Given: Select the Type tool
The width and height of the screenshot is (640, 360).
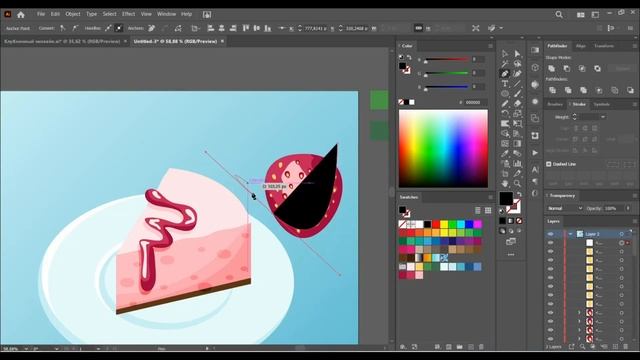Looking at the screenshot, I should (505, 84).
